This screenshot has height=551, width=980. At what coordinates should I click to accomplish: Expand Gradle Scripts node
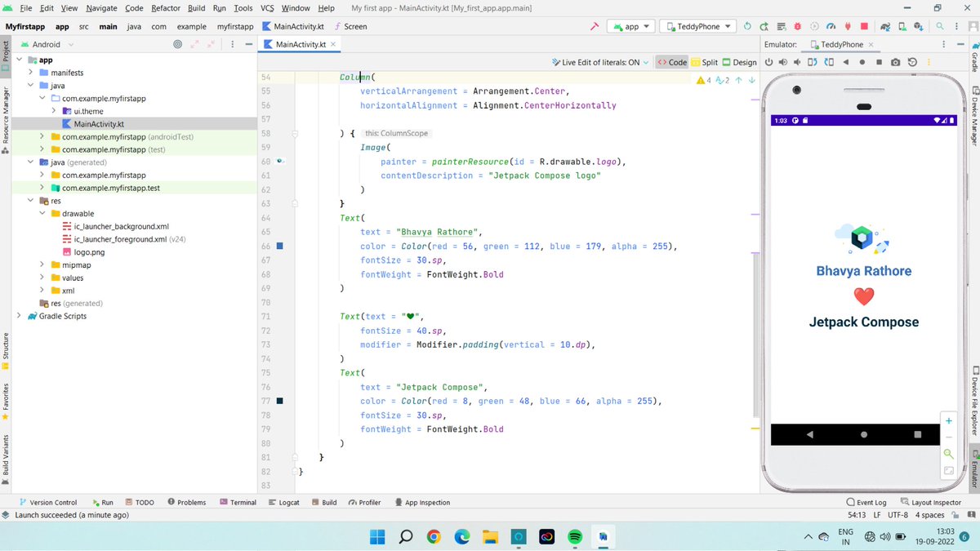(x=19, y=316)
